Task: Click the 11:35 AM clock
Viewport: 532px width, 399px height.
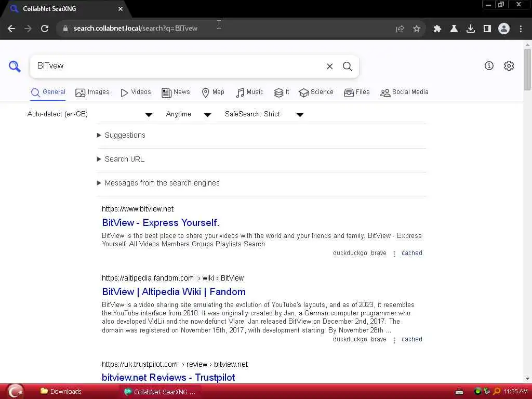Action: coord(516,392)
